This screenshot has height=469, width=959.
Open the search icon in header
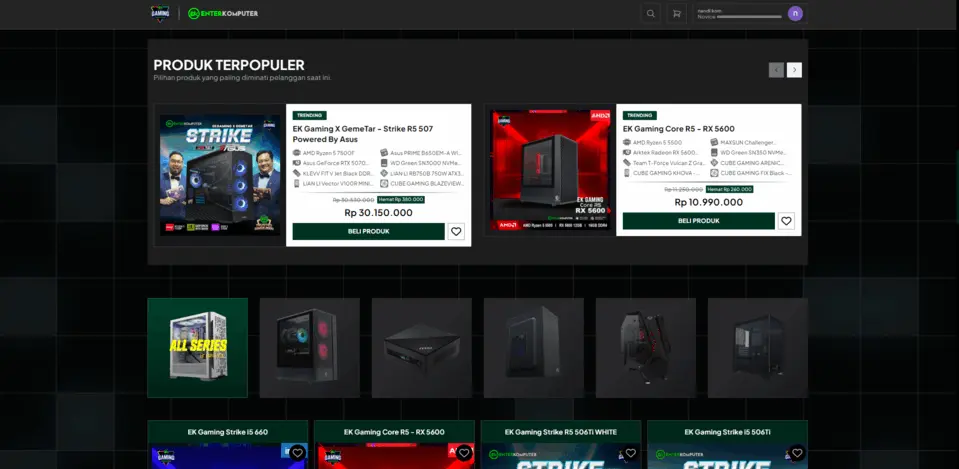tap(650, 13)
